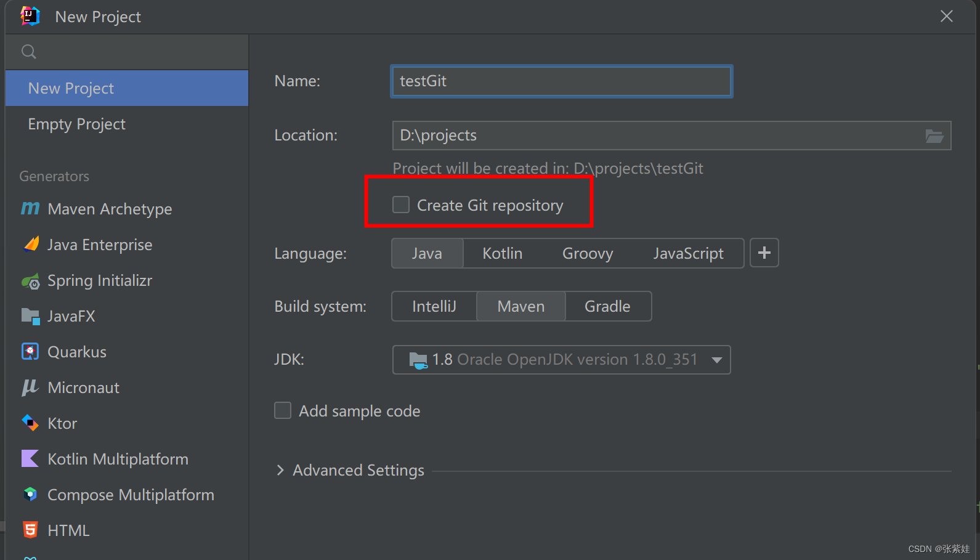
Task: Select Java as the language
Action: tap(427, 253)
